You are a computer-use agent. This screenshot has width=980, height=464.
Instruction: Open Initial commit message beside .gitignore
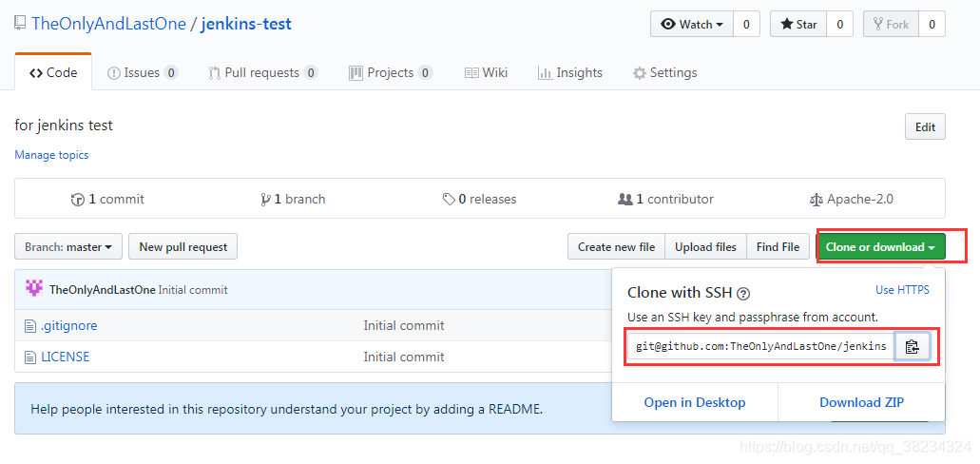[x=404, y=325]
